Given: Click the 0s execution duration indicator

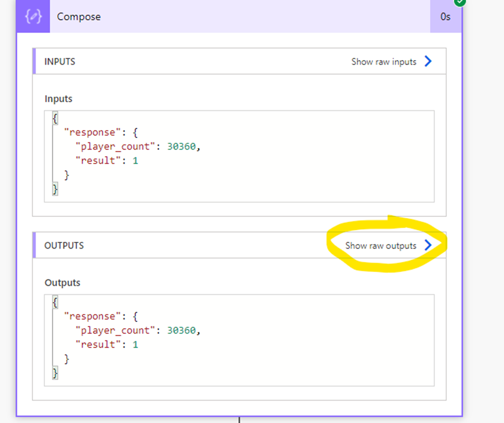Looking at the screenshot, I should click(x=446, y=17).
